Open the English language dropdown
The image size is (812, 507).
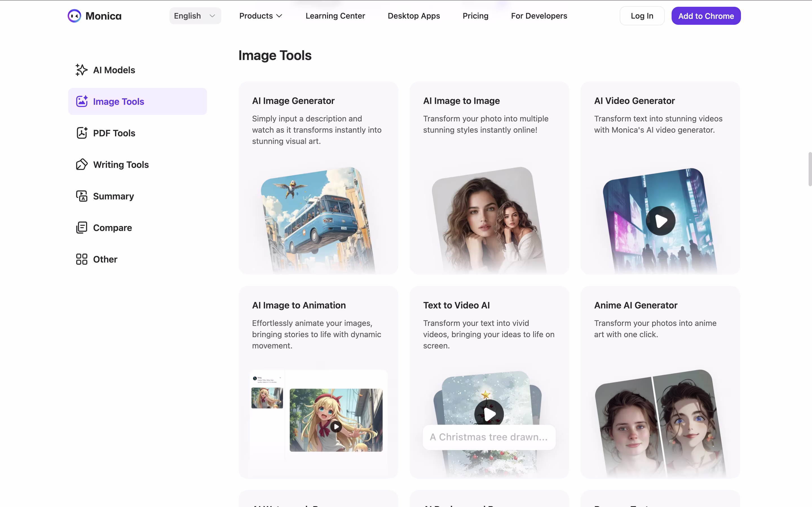[x=195, y=16]
